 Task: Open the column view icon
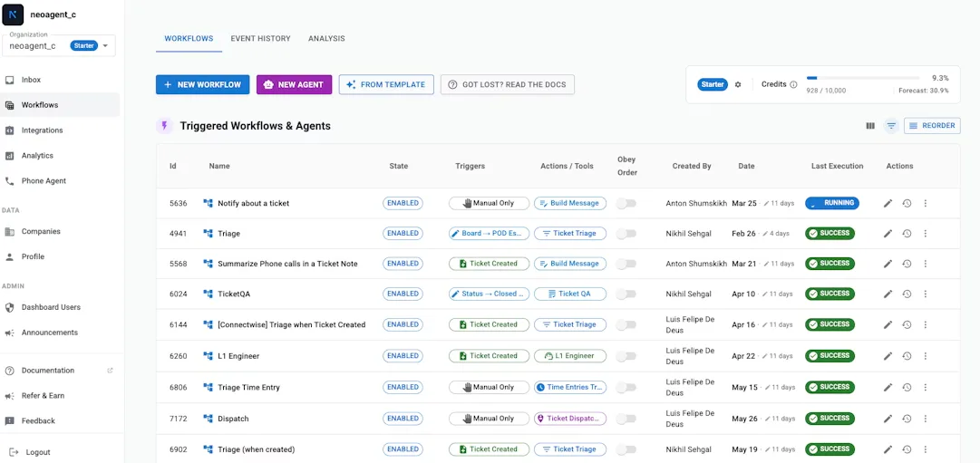click(870, 126)
